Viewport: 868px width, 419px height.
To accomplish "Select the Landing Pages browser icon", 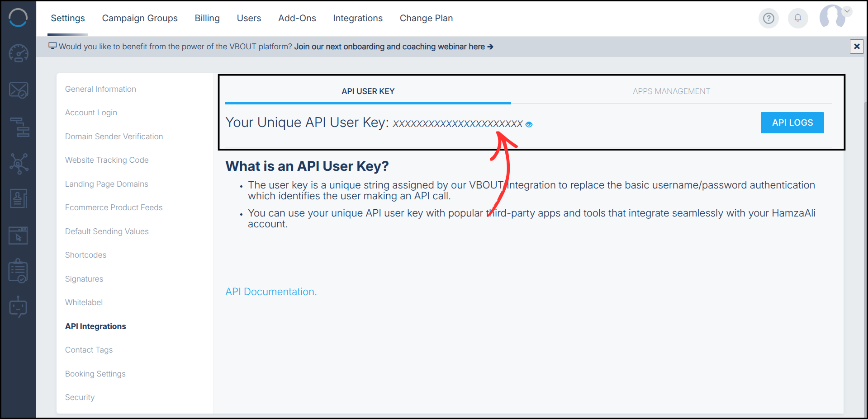I will click(18, 235).
